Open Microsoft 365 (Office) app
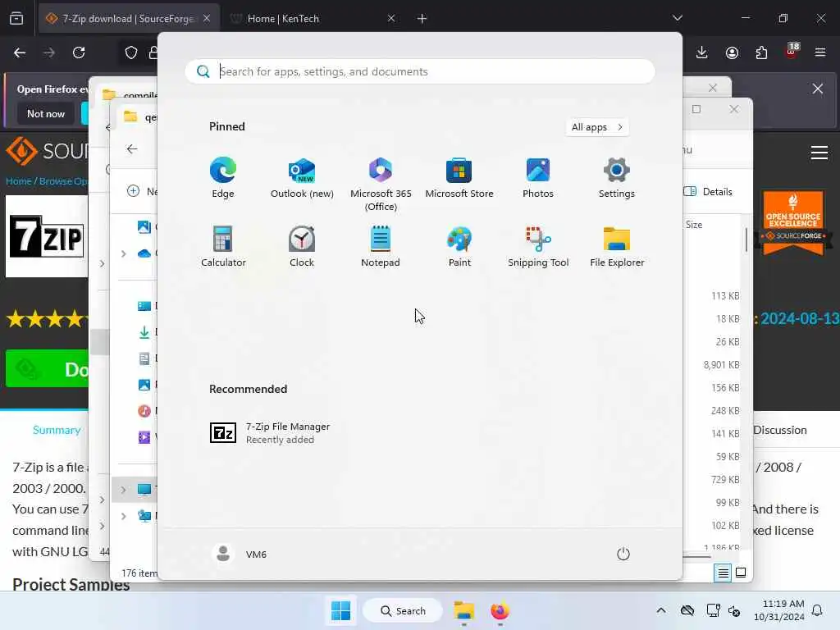Image resolution: width=840 pixels, height=630 pixels. 381,185
